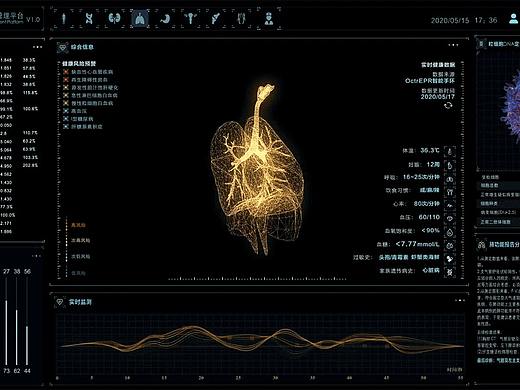Click the 2020/05/15 17:36 timestamp

point(464,20)
